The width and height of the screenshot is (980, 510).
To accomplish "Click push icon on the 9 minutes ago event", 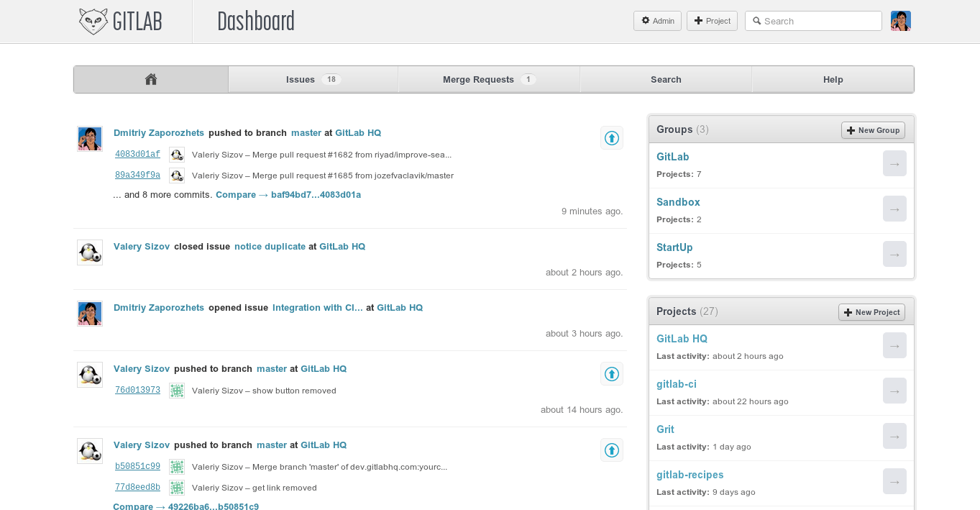I will tap(611, 137).
